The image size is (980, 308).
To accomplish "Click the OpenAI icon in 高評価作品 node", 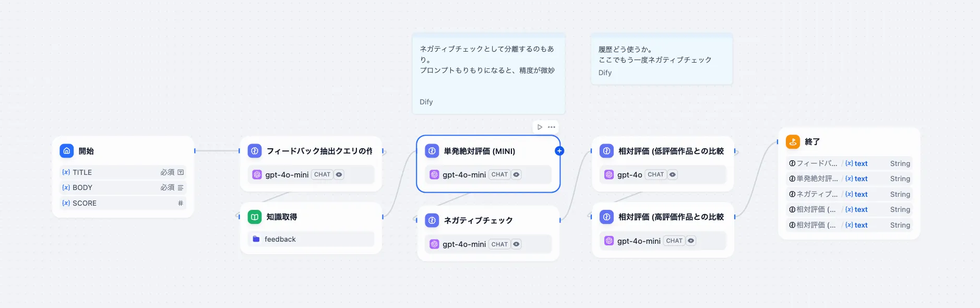I will pos(609,241).
